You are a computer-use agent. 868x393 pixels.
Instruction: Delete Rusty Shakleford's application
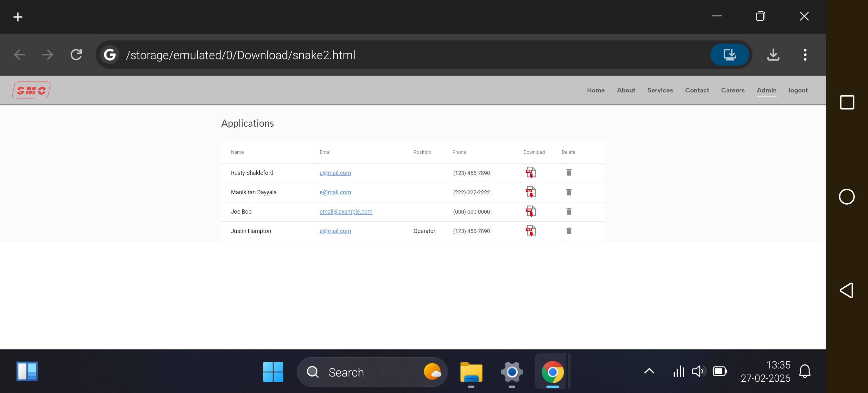[569, 172]
